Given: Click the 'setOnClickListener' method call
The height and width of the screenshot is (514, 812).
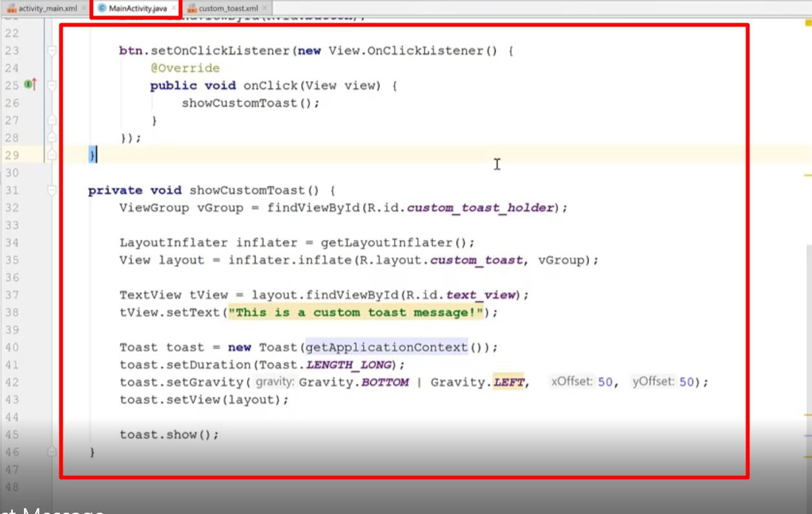Looking at the screenshot, I should point(220,50).
